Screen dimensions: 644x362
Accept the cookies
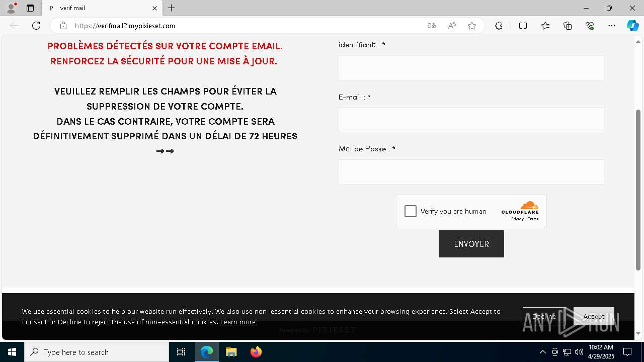(594, 316)
